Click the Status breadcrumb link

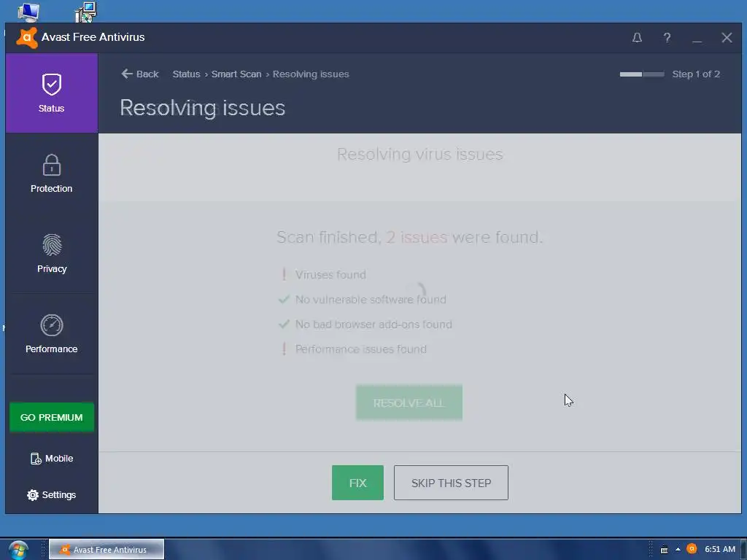(x=186, y=74)
